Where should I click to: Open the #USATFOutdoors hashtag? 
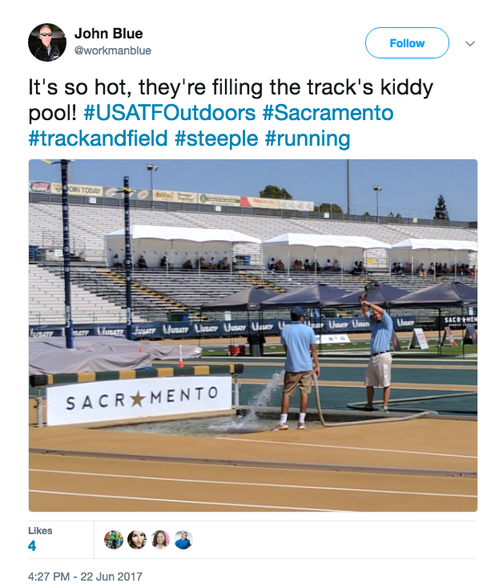[x=170, y=113]
